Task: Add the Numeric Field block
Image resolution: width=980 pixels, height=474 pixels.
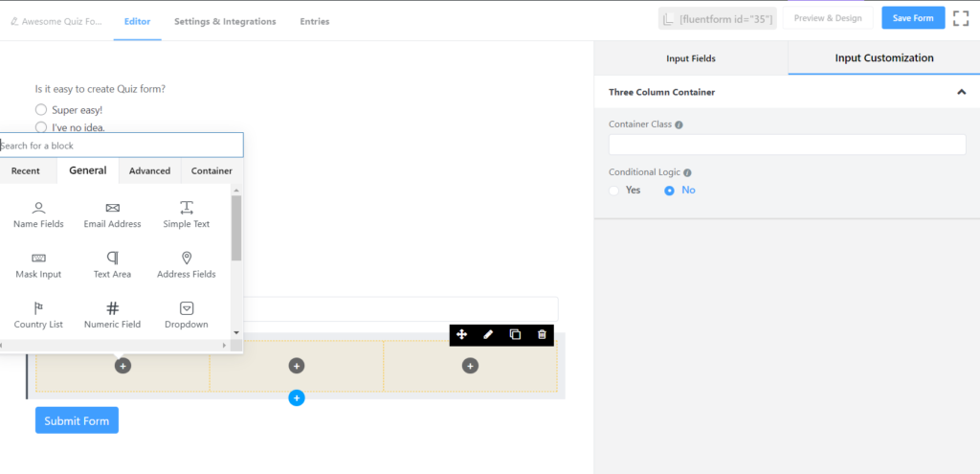Action: click(x=113, y=316)
